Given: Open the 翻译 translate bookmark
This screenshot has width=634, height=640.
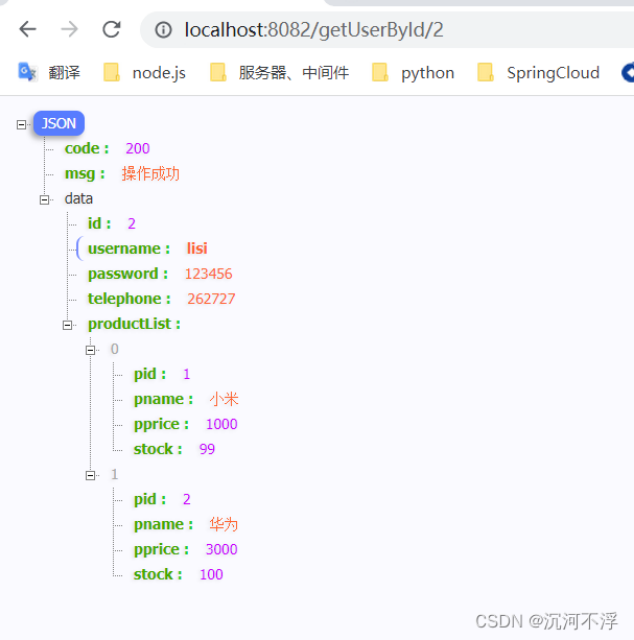Looking at the screenshot, I should pyautogui.click(x=50, y=73).
